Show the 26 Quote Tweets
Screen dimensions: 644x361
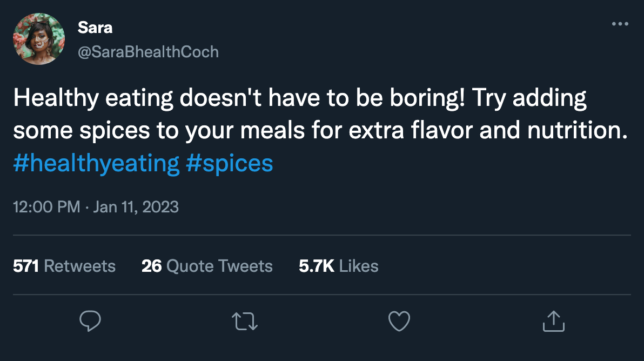tap(207, 266)
